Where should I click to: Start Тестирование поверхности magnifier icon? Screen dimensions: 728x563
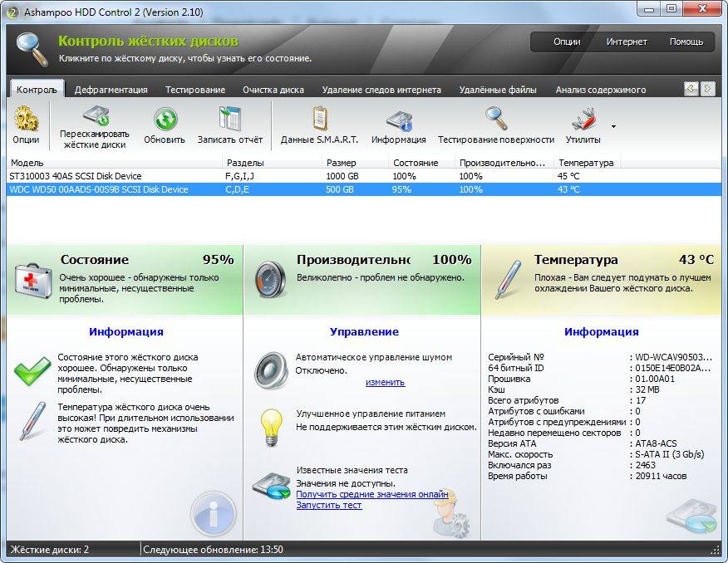496,118
